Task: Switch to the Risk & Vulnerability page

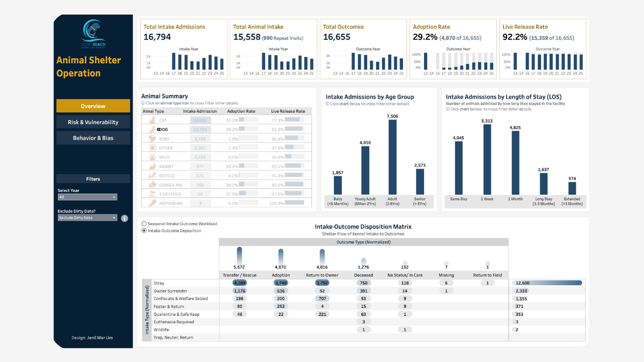Action: [93, 122]
